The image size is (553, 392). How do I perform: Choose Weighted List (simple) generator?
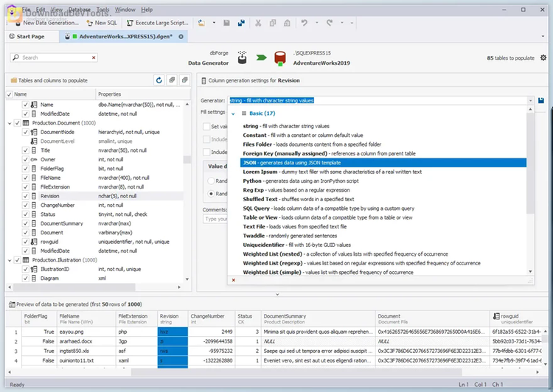pos(383,272)
